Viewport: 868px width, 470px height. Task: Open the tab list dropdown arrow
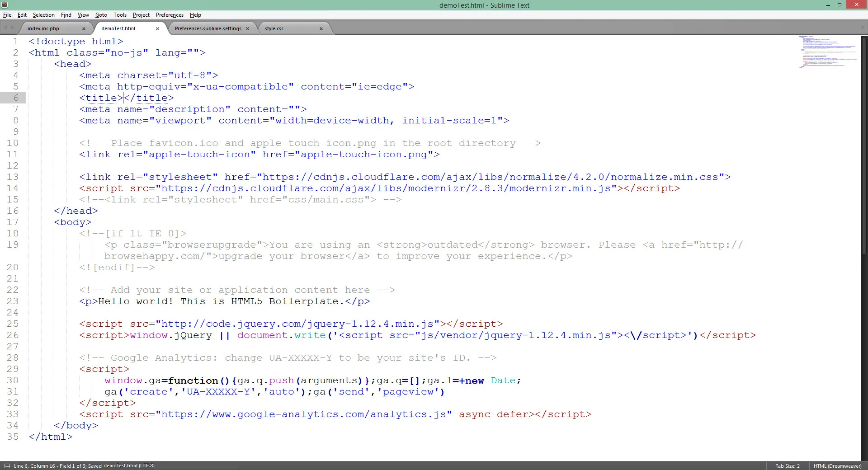pyautogui.click(x=863, y=28)
